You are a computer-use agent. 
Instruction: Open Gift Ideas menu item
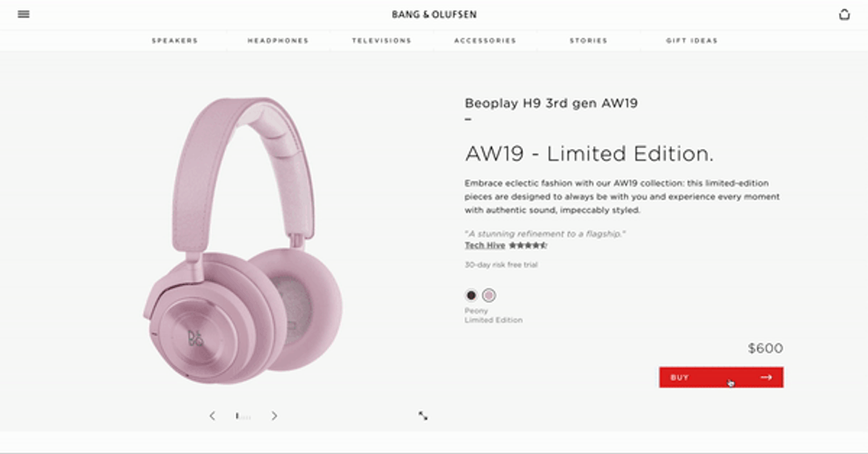[692, 40]
